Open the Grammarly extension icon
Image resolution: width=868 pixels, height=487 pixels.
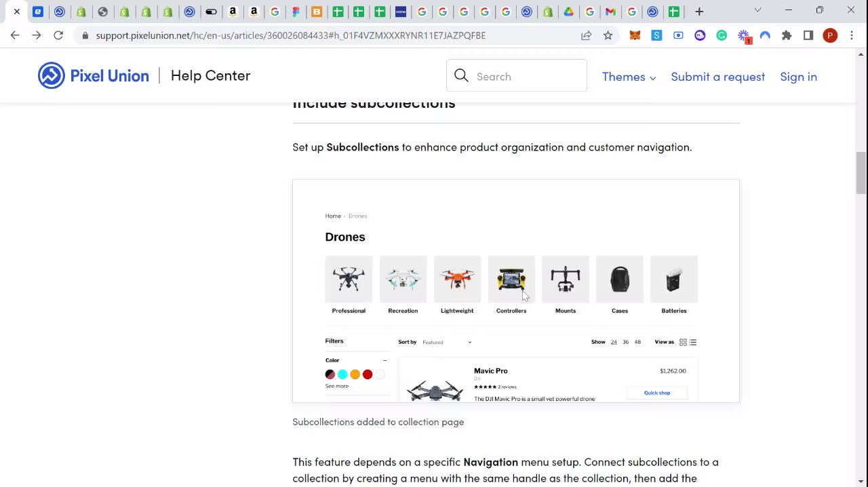pos(722,35)
